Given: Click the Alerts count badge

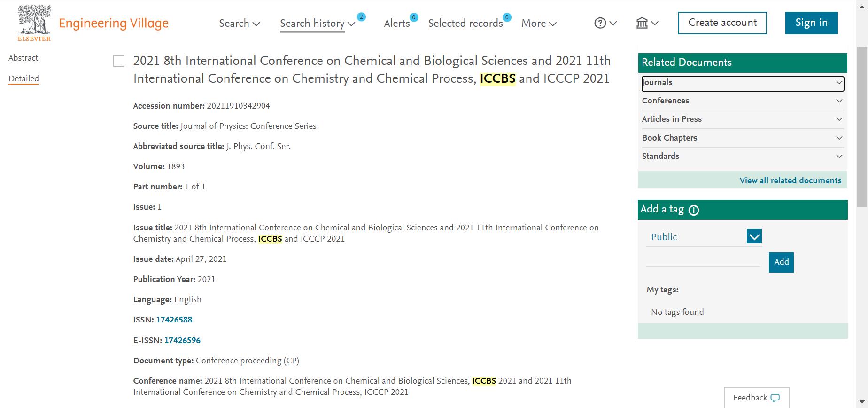Looking at the screenshot, I should 414,17.
